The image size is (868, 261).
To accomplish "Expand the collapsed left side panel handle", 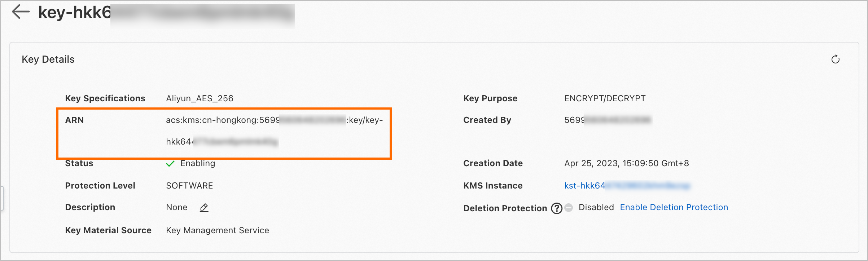I will (2, 198).
